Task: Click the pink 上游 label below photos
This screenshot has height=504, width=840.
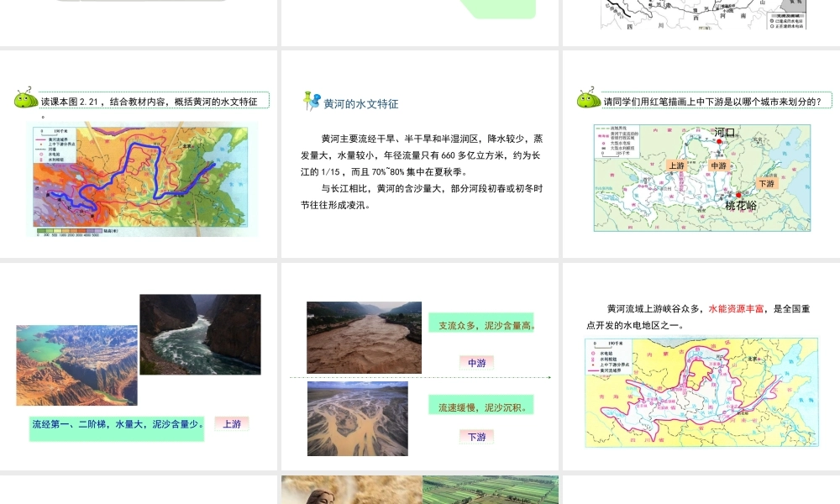Action: [x=232, y=423]
